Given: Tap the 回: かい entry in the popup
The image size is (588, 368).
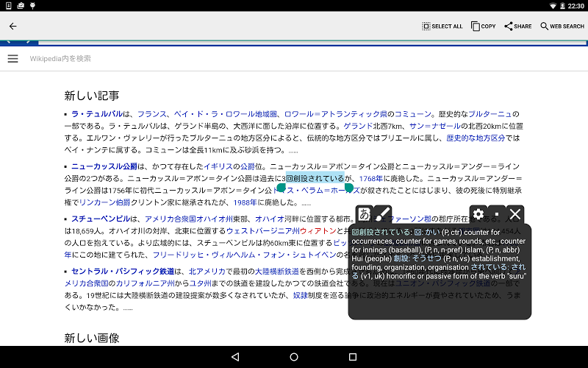Looking at the screenshot, I should 427,232.
